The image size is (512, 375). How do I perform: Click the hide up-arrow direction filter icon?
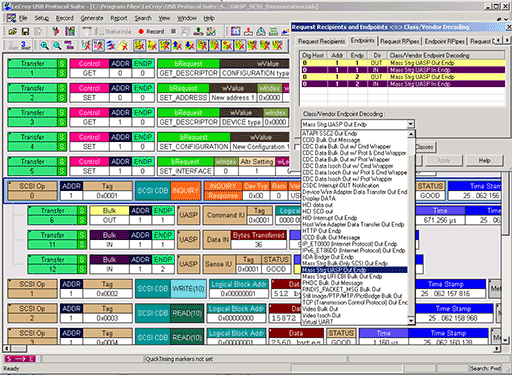tap(177, 45)
